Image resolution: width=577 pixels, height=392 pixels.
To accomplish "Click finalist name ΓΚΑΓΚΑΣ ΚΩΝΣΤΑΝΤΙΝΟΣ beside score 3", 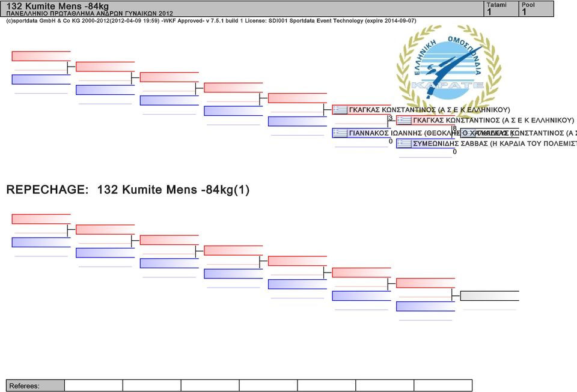I will (493, 120).
